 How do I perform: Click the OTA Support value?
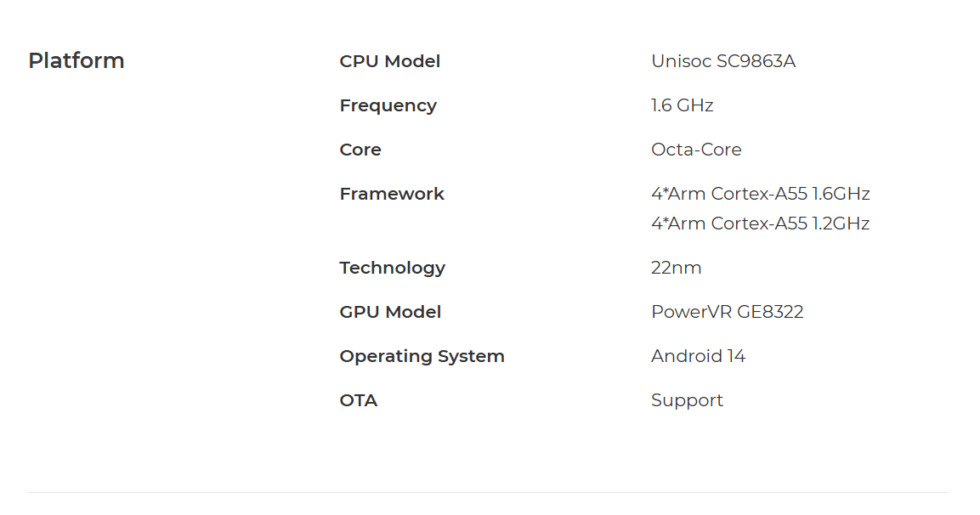point(687,400)
